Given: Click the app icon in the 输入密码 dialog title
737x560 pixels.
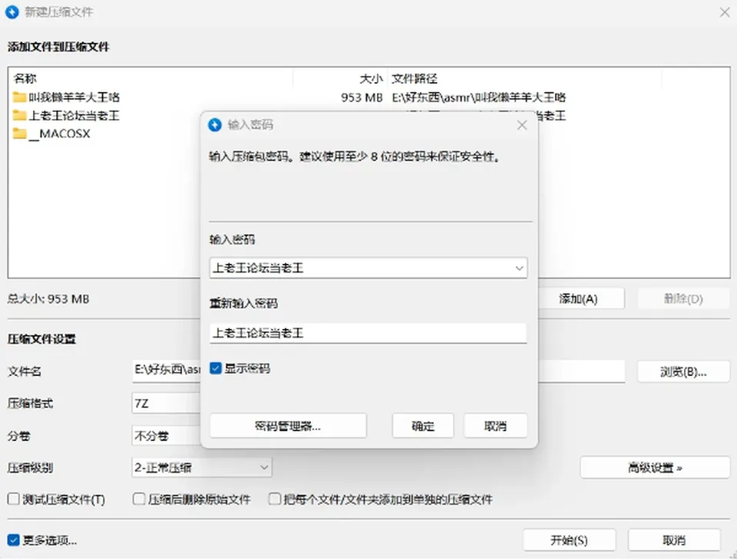Looking at the screenshot, I should (215, 125).
